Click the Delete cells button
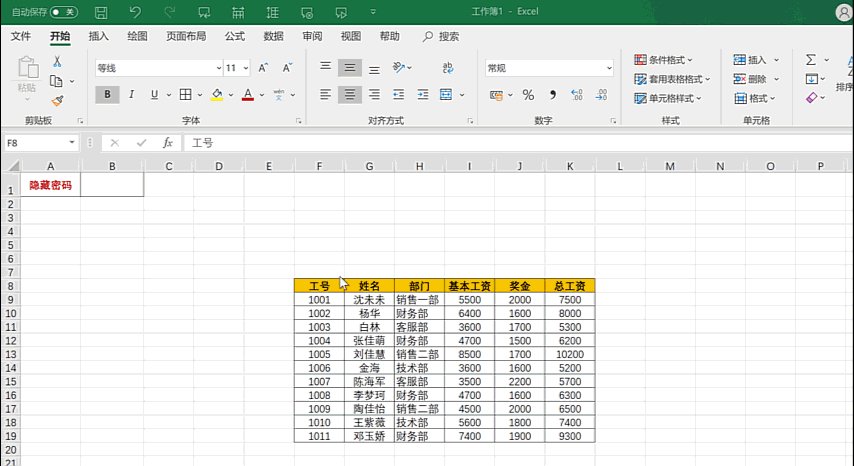Image resolution: width=854 pixels, height=466 pixels. pyautogui.click(x=750, y=79)
